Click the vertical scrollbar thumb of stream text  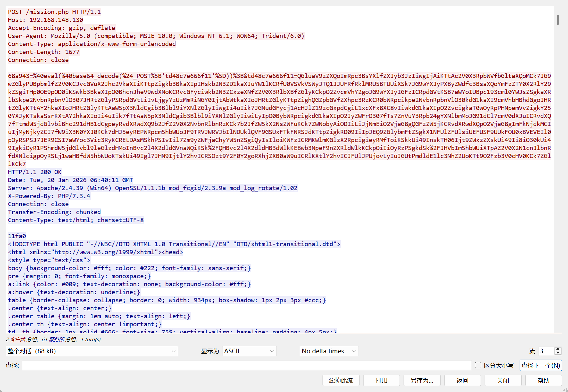tap(558, 20)
